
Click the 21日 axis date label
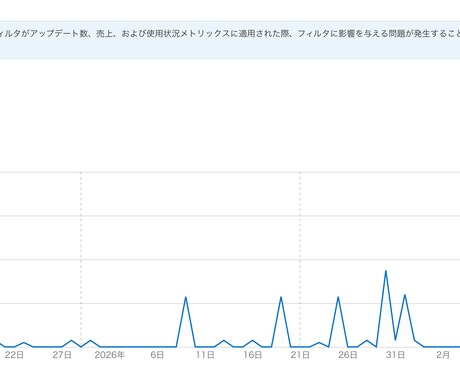[x=300, y=355]
